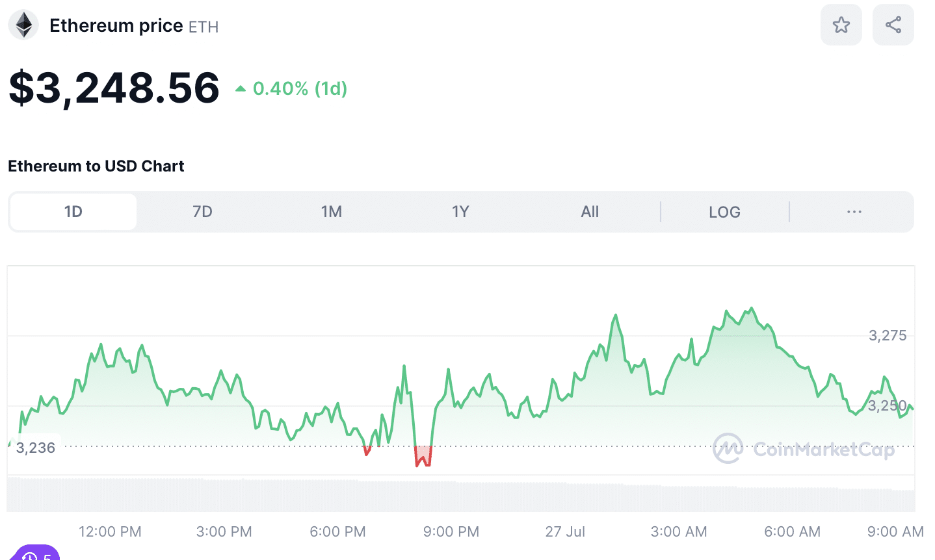Click the Ethereum to USD Chart title
The image size is (935, 560).
click(96, 166)
